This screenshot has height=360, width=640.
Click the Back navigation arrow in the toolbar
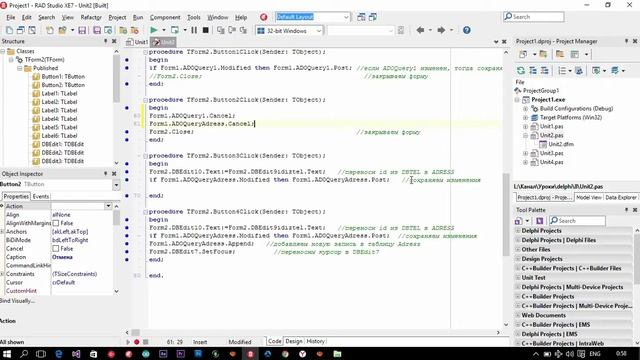coord(420,30)
